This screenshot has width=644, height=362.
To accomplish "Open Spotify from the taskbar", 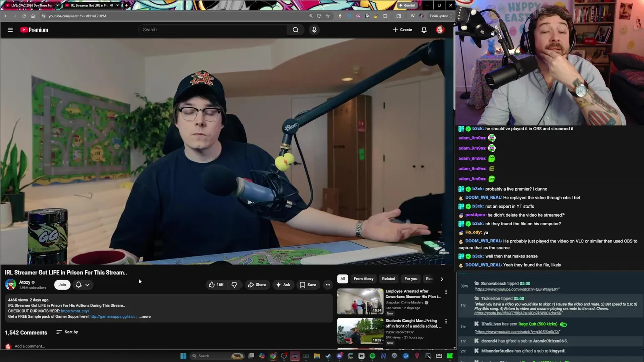I will [372, 356].
